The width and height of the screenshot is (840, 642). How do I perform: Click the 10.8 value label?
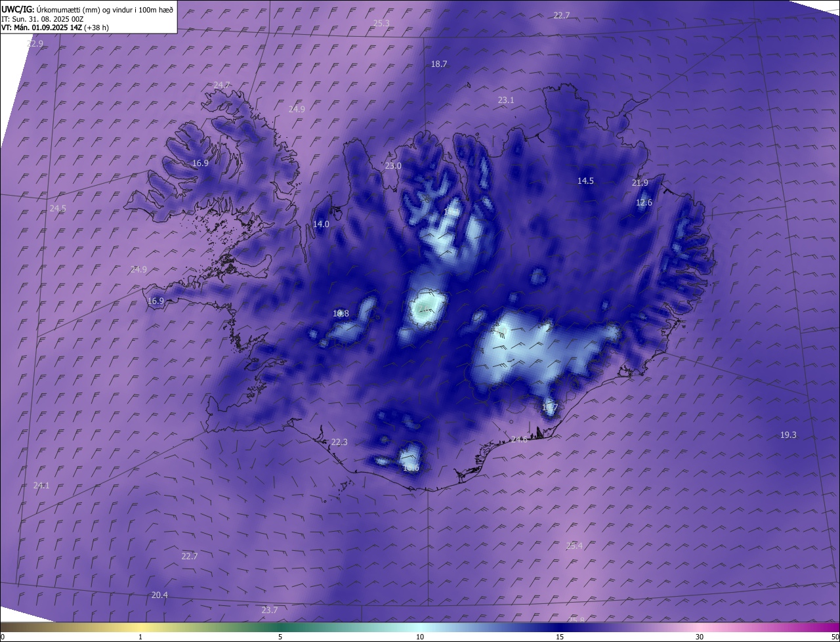click(x=341, y=313)
